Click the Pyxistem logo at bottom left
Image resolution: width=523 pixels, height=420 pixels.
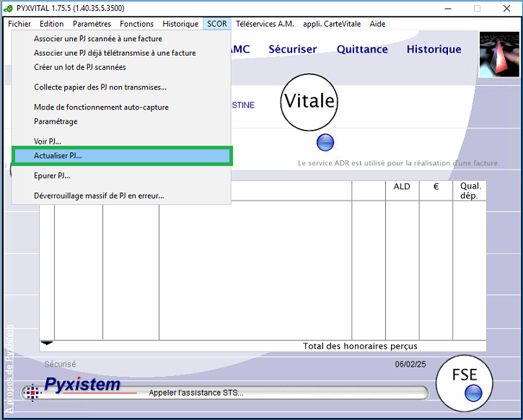pyautogui.click(x=82, y=385)
